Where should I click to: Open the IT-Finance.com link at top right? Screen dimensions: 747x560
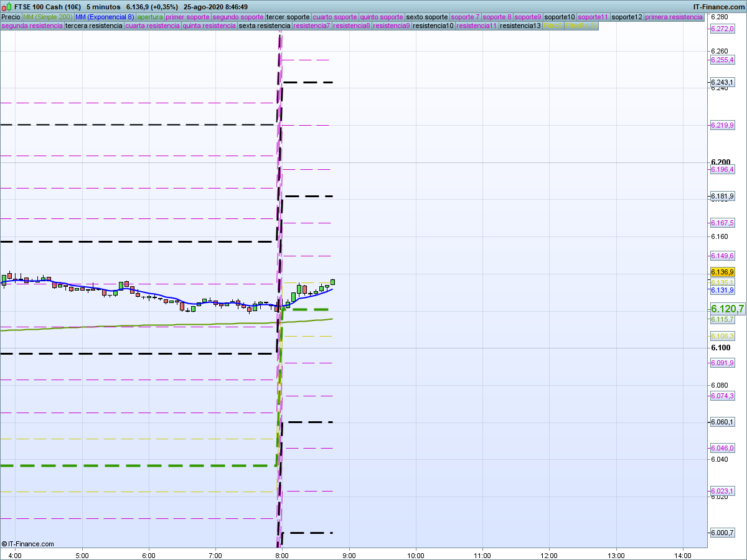[x=719, y=7]
